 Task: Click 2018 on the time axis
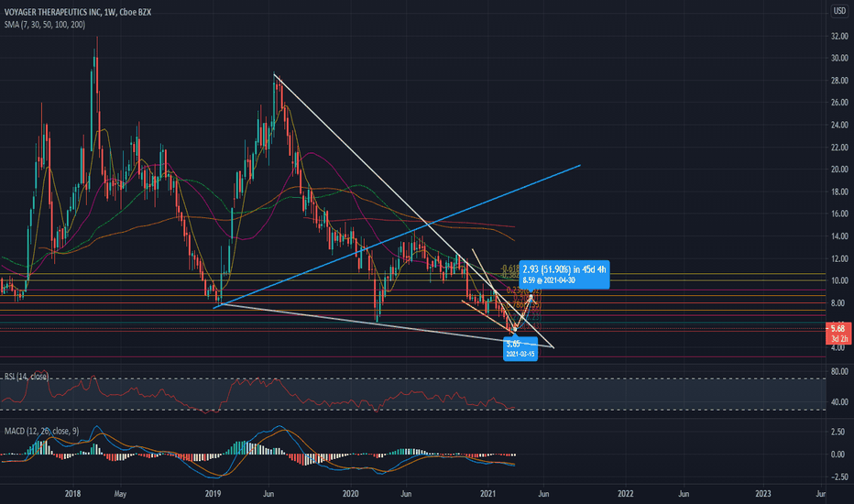pos(72,494)
